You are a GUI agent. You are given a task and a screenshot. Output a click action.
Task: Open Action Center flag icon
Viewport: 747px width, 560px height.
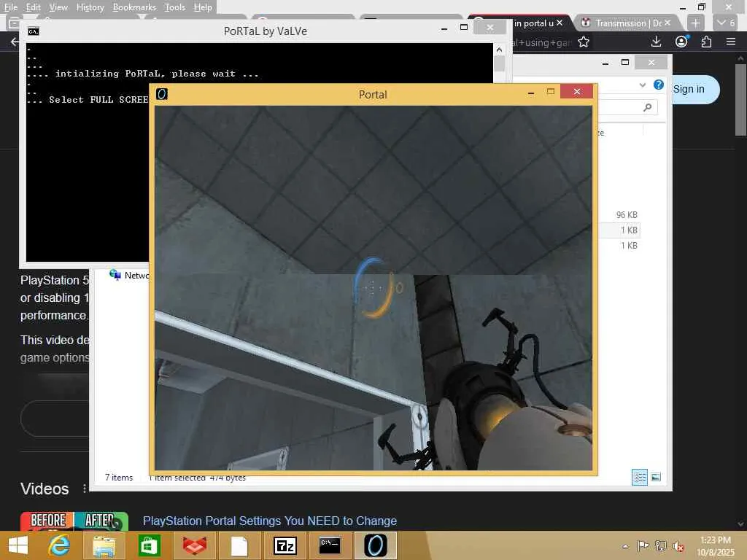pos(643,545)
